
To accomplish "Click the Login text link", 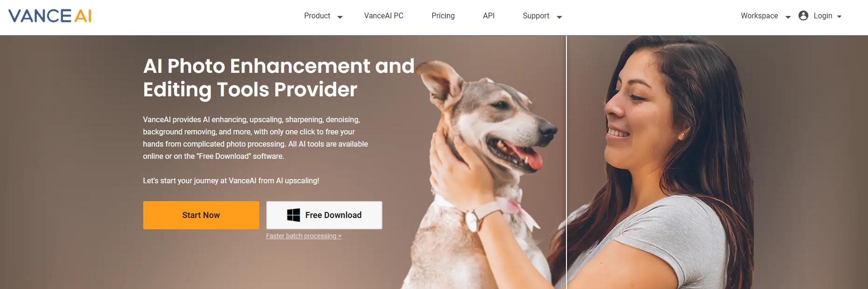I will (x=822, y=16).
